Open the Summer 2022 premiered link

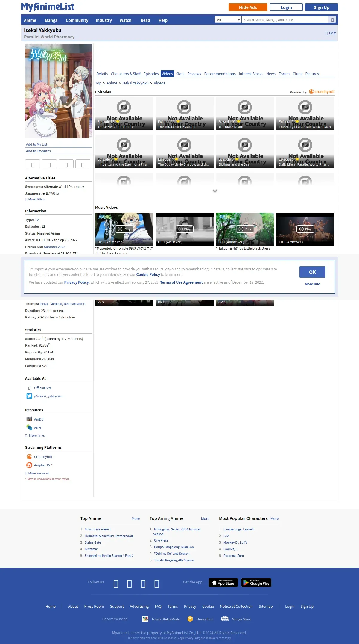tap(54, 247)
